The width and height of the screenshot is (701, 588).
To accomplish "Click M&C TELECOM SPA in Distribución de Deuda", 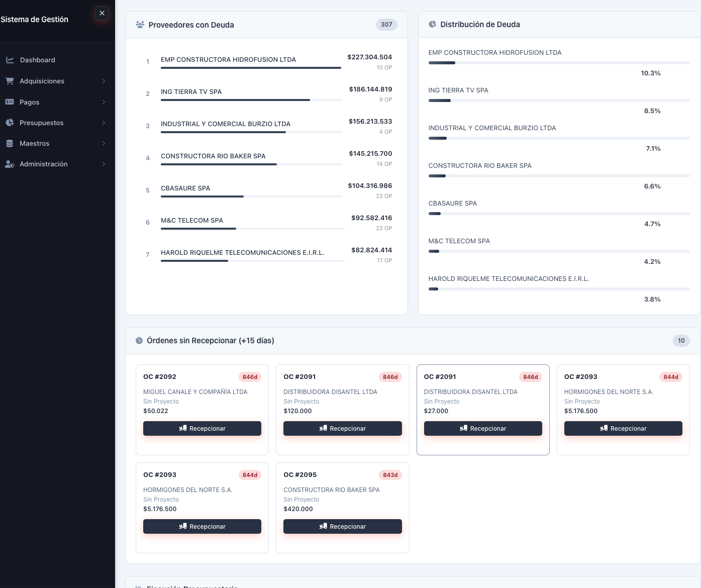I will click(x=459, y=241).
